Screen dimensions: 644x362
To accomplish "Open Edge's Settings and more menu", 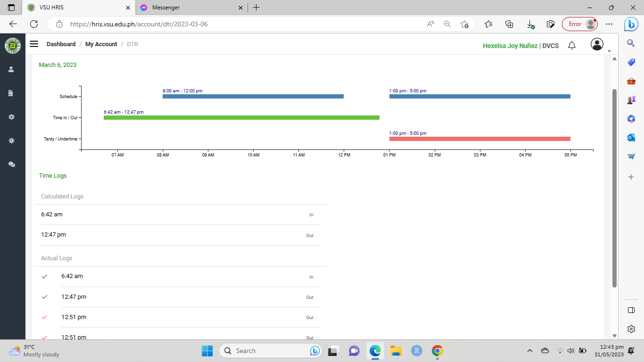I will click(x=609, y=24).
